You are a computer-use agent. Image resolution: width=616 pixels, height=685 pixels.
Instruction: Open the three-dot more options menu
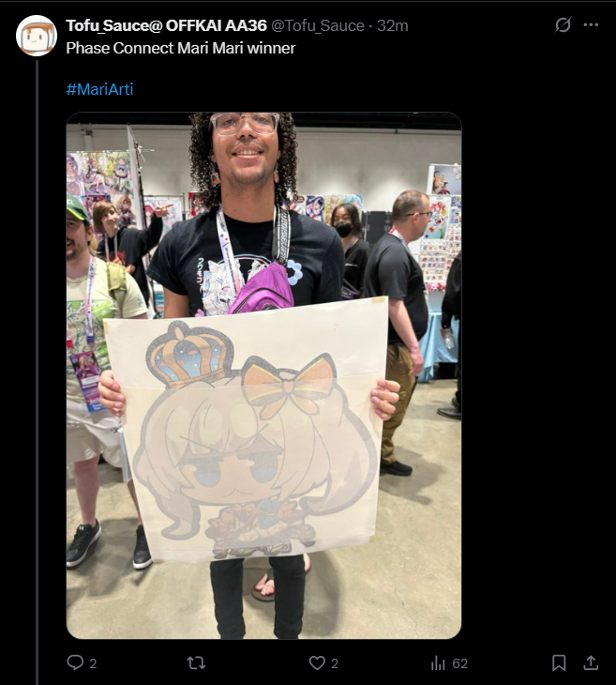(591, 25)
